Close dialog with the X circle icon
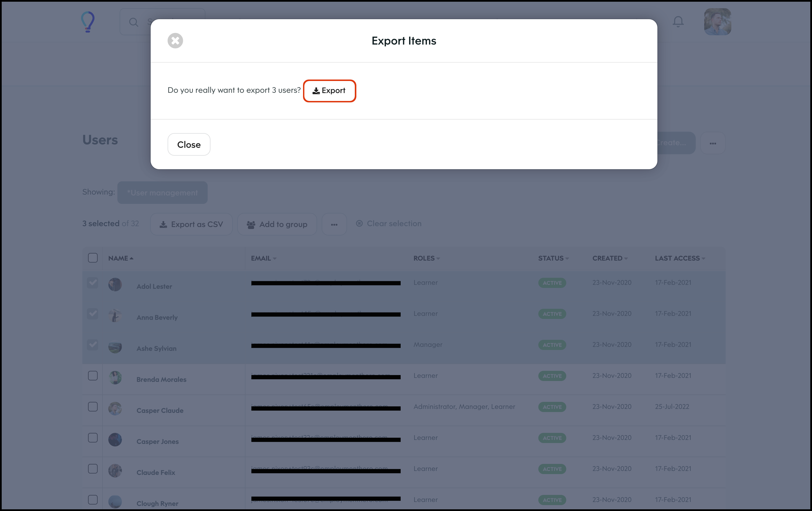812x511 pixels. click(x=175, y=41)
